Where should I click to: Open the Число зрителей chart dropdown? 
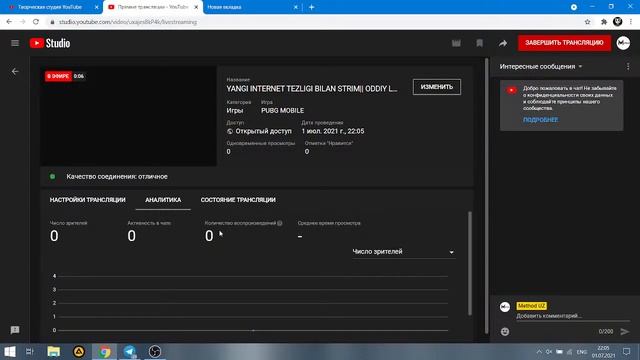coord(403,252)
